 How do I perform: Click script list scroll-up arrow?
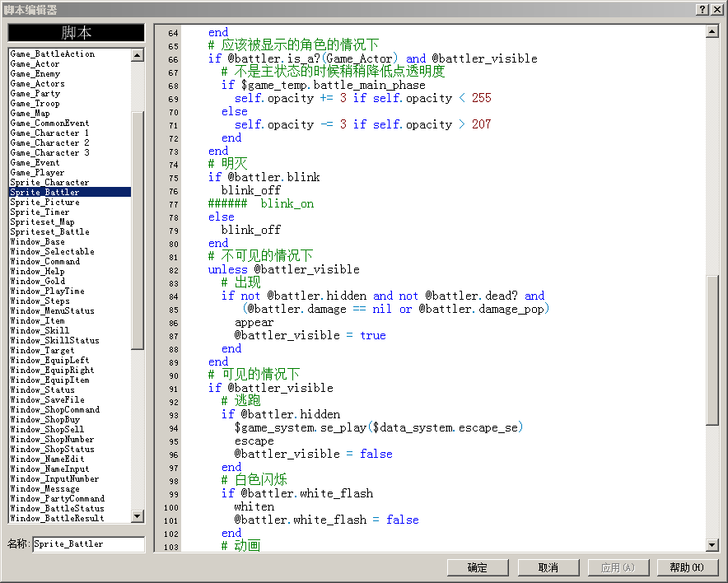(x=137, y=55)
